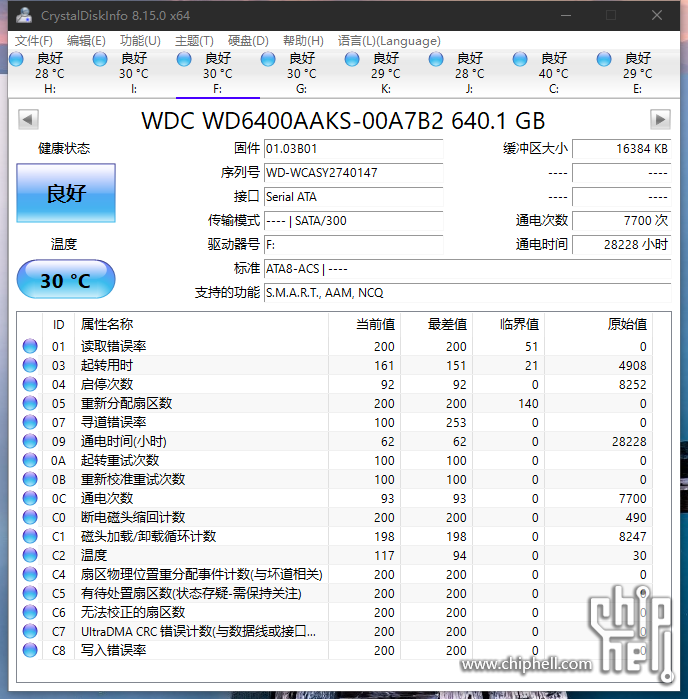Select the G: drive status icon

point(268,59)
